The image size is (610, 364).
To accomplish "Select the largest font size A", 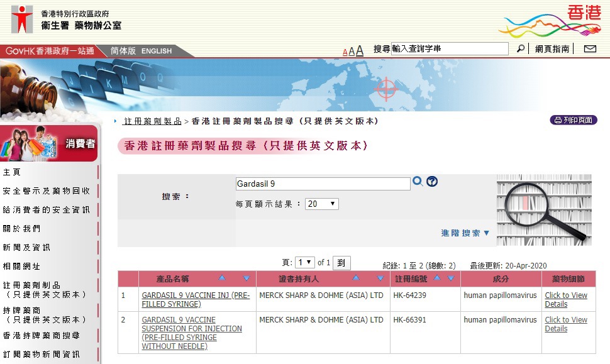I will coord(360,50).
